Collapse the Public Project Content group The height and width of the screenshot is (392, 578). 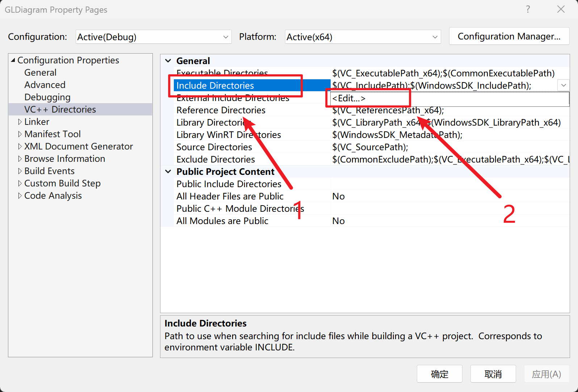tap(168, 172)
